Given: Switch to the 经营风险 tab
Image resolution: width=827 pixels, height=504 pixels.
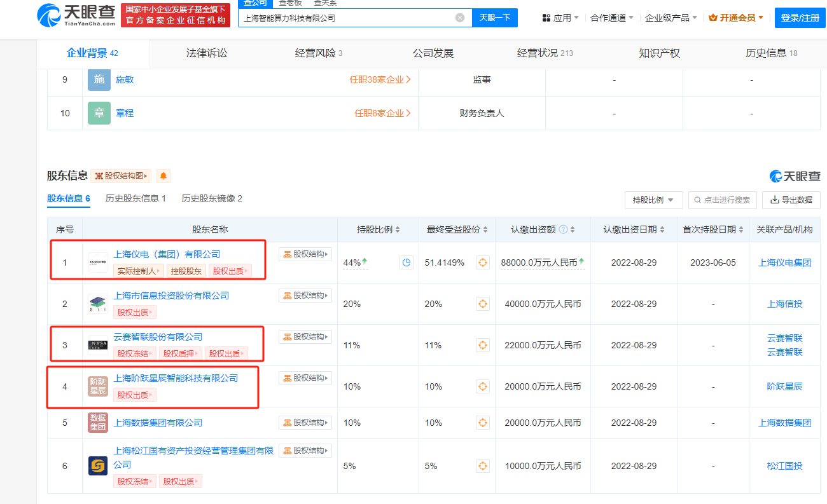Looking at the screenshot, I should coord(319,53).
